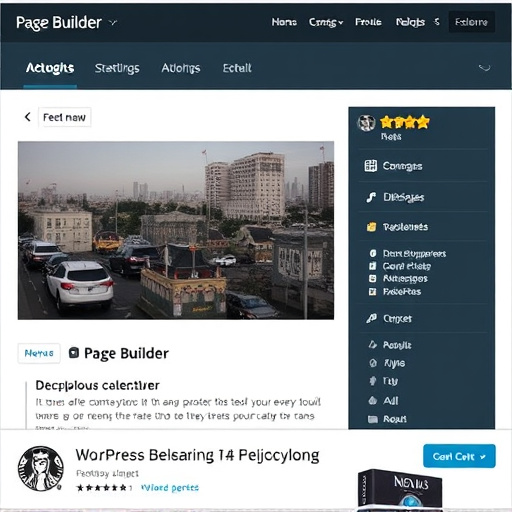Switch to the second tab in the tab bar
The height and width of the screenshot is (512, 512).
[x=117, y=68]
